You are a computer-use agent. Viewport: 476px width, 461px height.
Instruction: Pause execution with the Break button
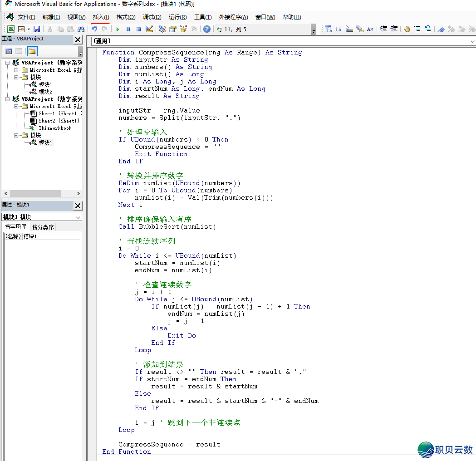[x=128, y=29]
